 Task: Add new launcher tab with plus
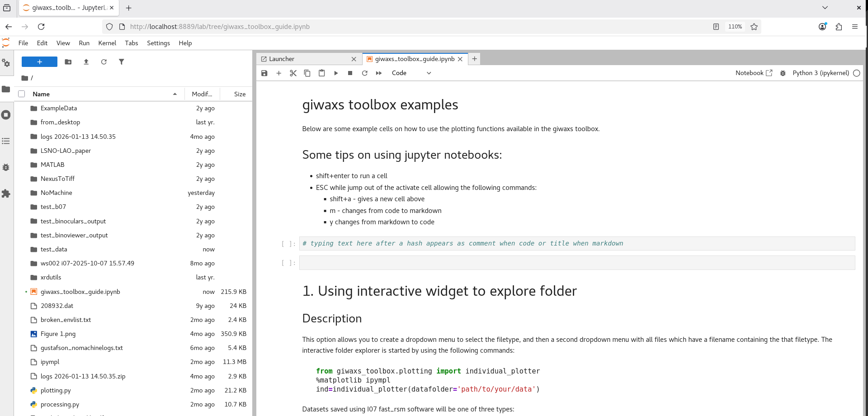click(474, 59)
